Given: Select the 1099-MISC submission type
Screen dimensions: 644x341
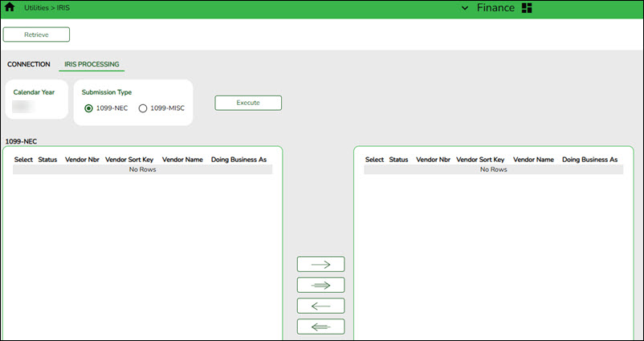Looking at the screenshot, I should click(x=143, y=108).
